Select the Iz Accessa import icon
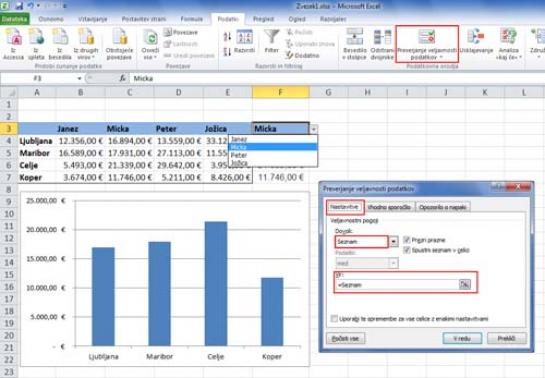The width and height of the screenshot is (545, 378). (x=13, y=37)
